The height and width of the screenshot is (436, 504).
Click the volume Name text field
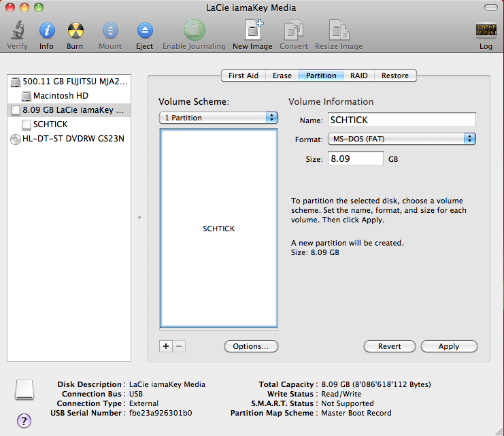click(401, 120)
